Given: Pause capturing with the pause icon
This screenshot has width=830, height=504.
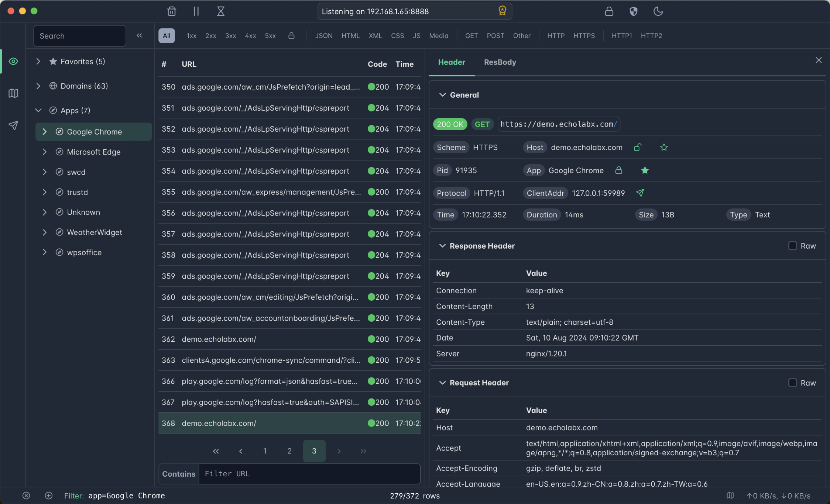Looking at the screenshot, I should [196, 11].
